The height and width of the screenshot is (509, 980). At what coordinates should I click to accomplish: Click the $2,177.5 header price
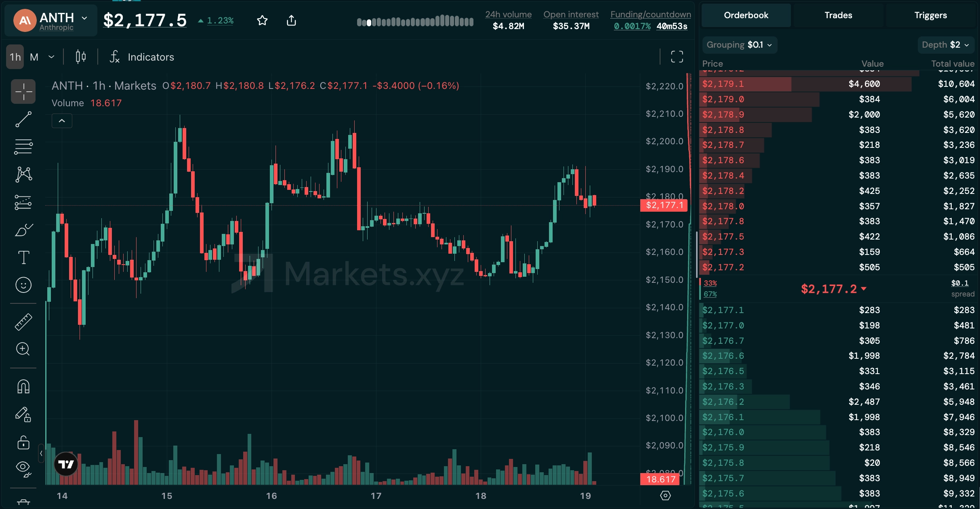click(x=145, y=20)
